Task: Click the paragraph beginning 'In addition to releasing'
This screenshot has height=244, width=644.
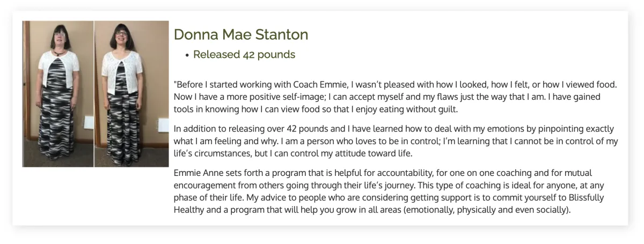Action: pyautogui.click(x=396, y=141)
